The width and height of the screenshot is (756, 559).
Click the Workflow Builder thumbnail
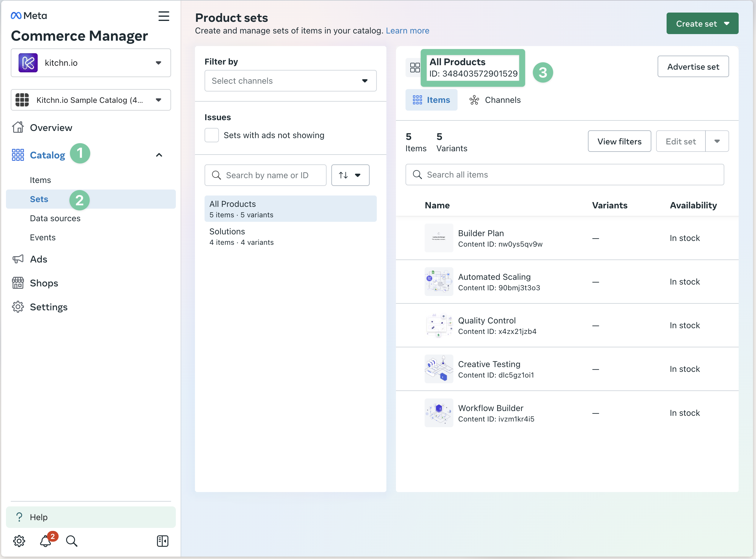(439, 413)
